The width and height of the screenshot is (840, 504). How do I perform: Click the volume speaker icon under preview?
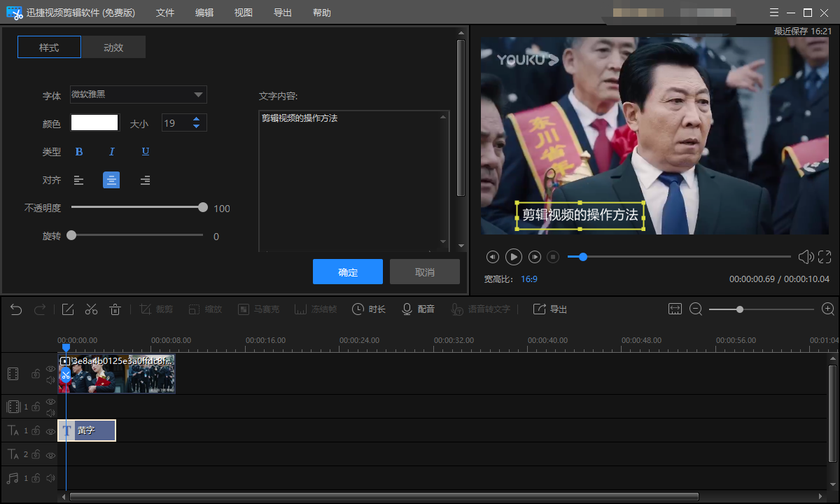(x=806, y=257)
